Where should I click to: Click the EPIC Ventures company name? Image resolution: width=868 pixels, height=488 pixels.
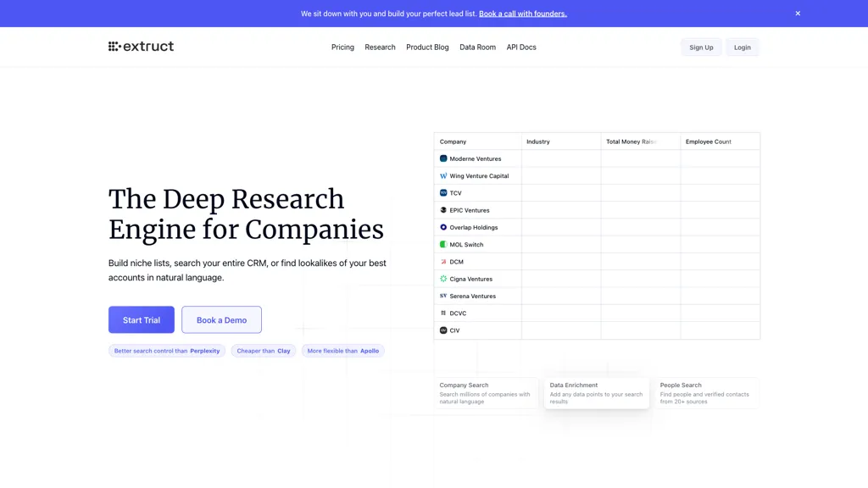click(470, 210)
